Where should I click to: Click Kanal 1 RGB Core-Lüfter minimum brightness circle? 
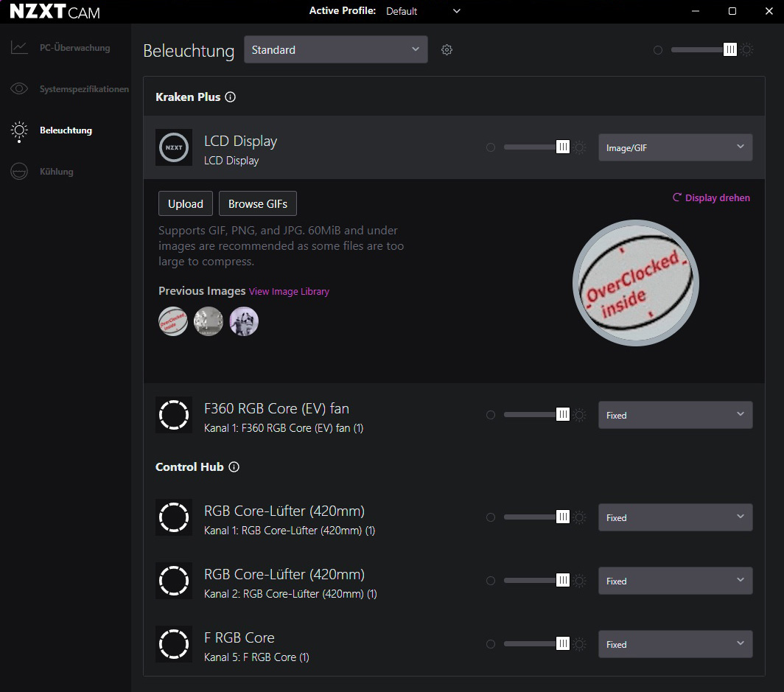pyautogui.click(x=491, y=517)
